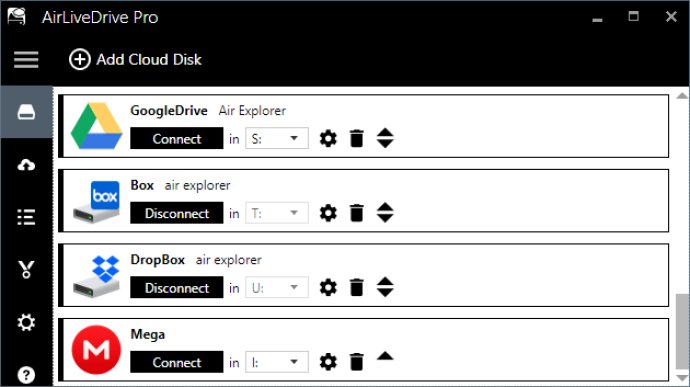Screen dimensions: 690x387
Task: Open the hamburger menu
Action: 26,59
